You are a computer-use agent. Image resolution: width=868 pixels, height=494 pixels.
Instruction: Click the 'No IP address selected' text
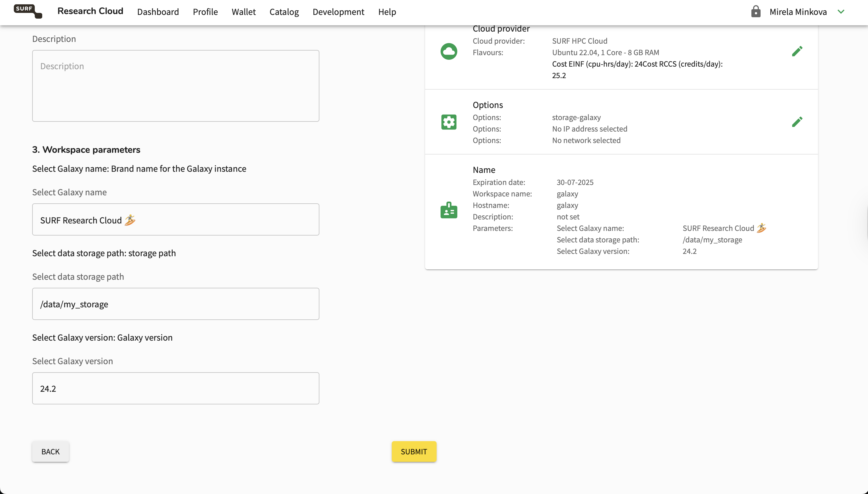[589, 129]
